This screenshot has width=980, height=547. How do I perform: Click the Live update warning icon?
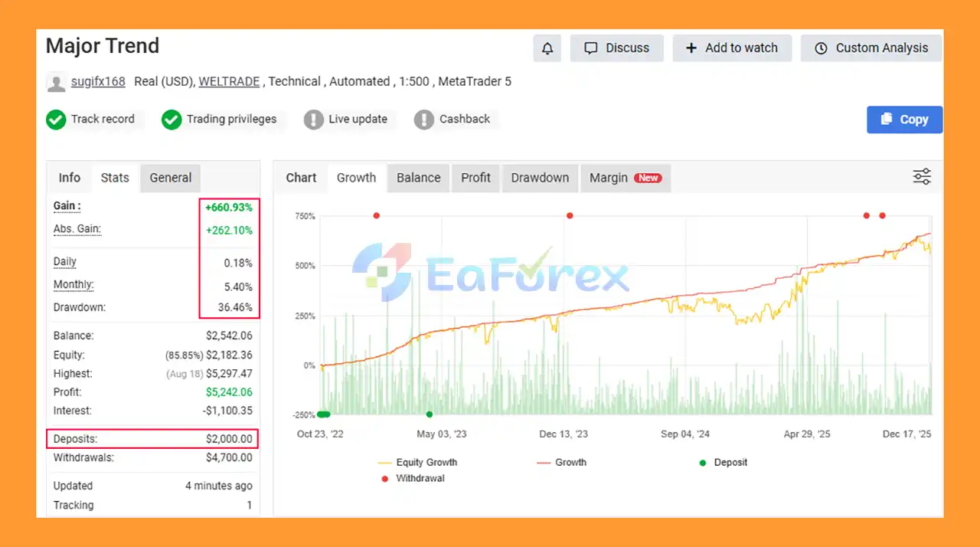[x=313, y=120]
